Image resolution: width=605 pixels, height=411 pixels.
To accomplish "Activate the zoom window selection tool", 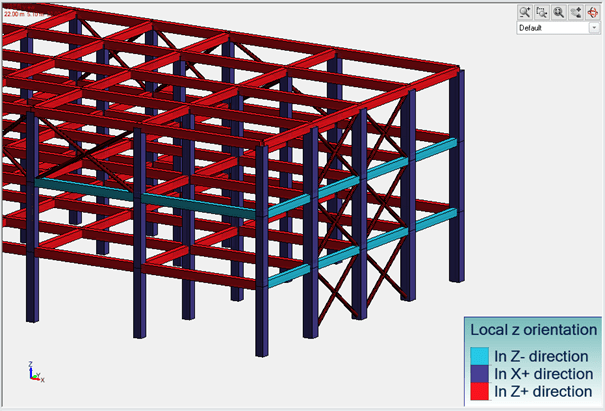I will (541, 12).
